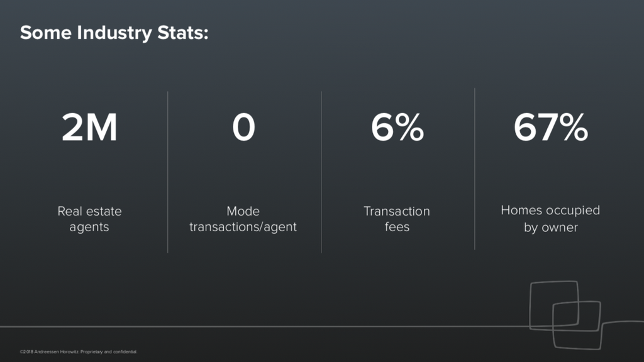Select the large "6%" figure
The image size is (644, 362).
[x=397, y=128]
